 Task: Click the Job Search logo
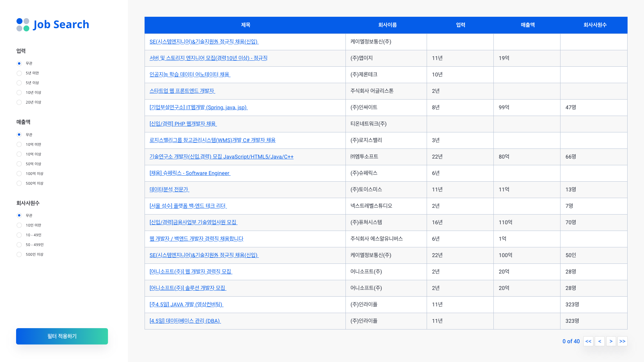[x=53, y=24]
